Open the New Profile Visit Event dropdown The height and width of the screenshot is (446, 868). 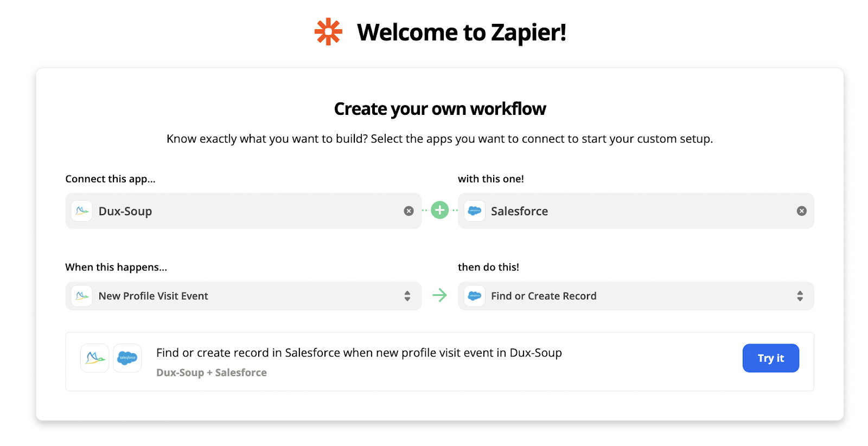pyautogui.click(x=239, y=296)
